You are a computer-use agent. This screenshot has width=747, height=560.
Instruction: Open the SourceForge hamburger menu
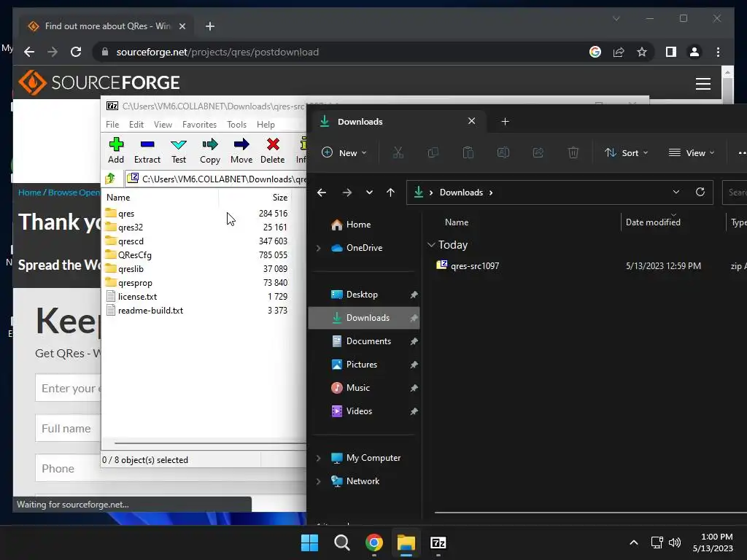coord(703,83)
